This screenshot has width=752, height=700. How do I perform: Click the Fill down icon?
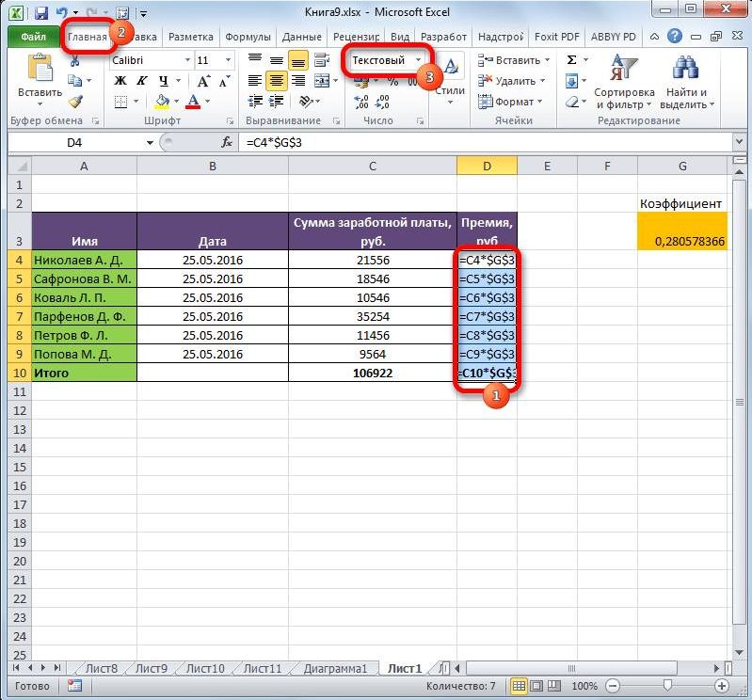coord(571,81)
